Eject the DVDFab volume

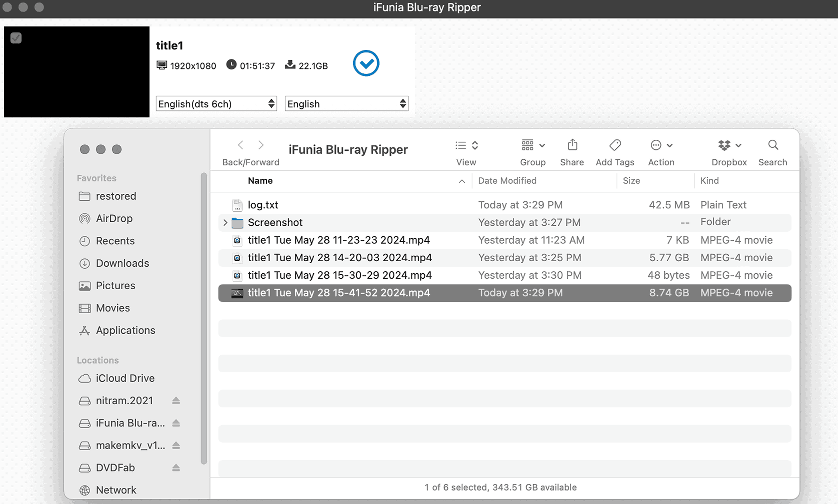176,468
